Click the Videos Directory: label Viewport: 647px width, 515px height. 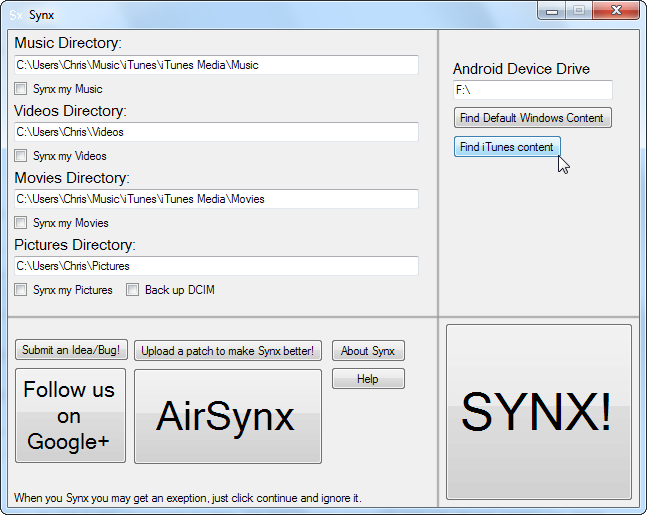pos(70,111)
